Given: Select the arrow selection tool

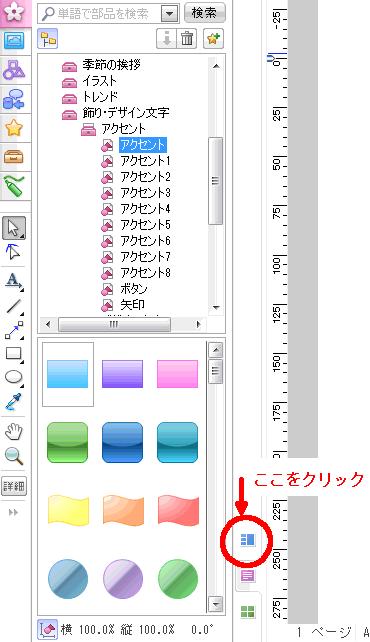Looking at the screenshot, I should 14,228.
